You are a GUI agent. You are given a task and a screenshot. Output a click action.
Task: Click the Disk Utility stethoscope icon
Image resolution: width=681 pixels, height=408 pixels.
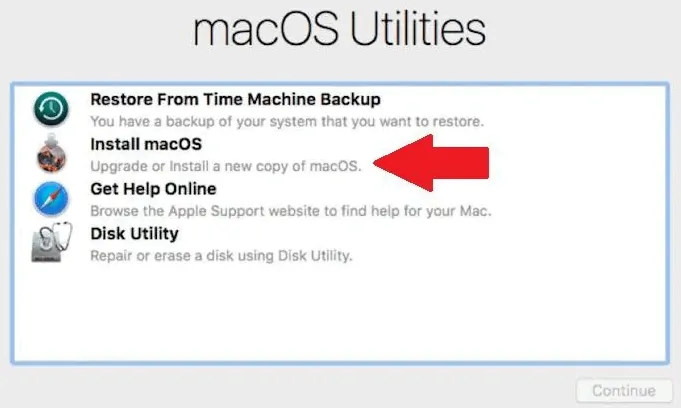point(50,245)
